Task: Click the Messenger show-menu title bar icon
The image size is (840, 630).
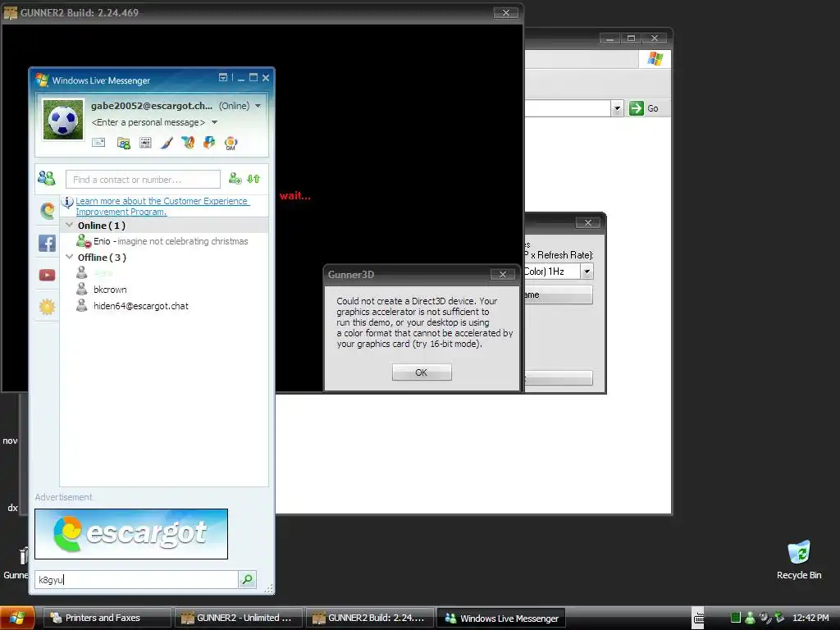Action: [223, 78]
